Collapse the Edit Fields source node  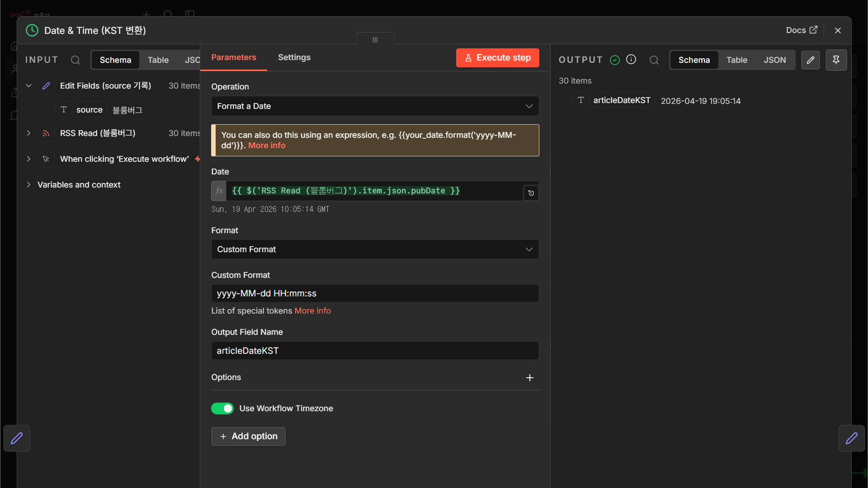click(x=28, y=86)
